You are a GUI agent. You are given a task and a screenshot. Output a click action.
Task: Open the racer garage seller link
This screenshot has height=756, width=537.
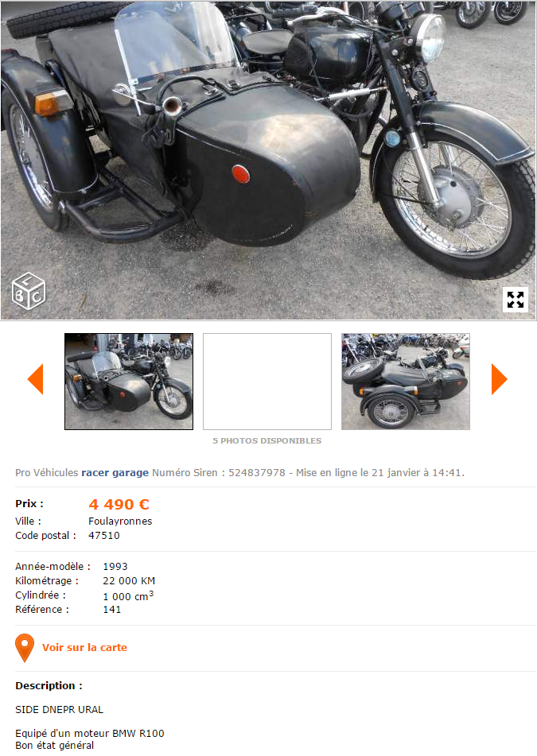click(115, 472)
